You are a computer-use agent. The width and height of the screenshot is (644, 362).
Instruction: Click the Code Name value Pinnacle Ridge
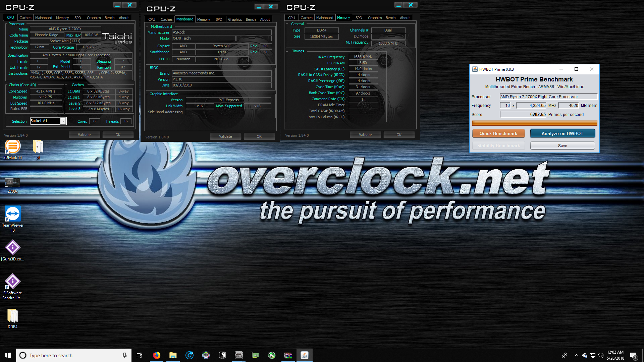click(47, 35)
